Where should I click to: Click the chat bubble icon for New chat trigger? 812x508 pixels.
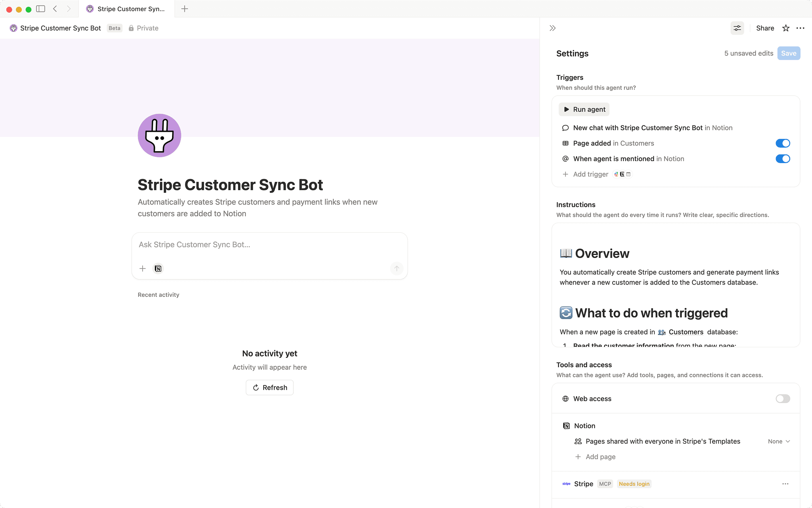[x=565, y=128]
